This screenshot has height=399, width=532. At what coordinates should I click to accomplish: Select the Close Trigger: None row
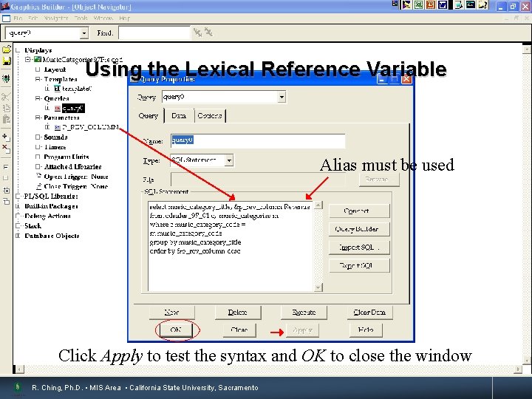(x=76, y=186)
